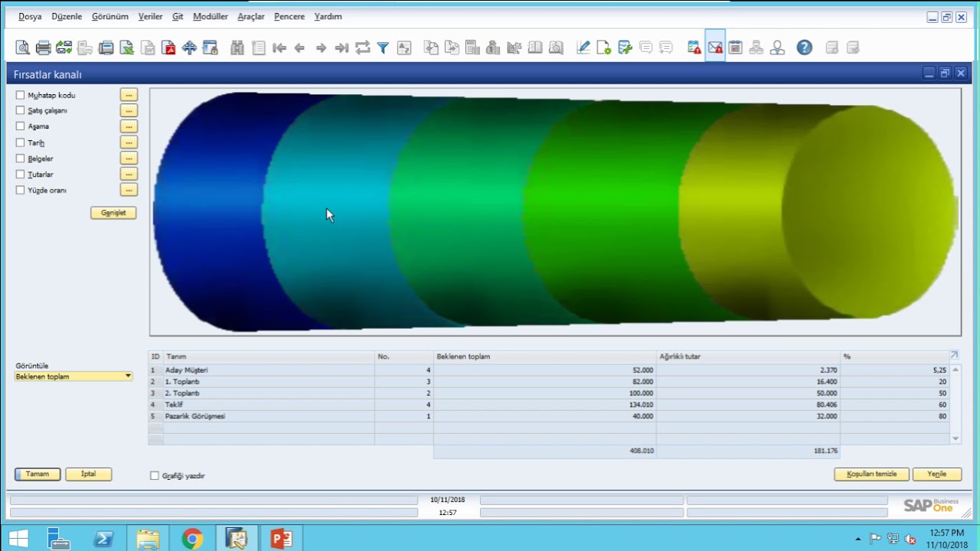Click the Print icon
Image resolution: width=980 pixels, height=551 pixels.
tap(44, 47)
